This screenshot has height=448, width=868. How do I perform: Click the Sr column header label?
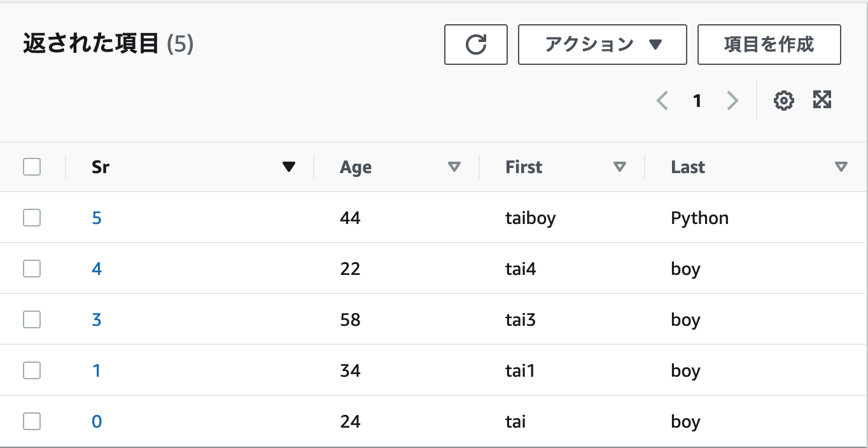click(101, 167)
